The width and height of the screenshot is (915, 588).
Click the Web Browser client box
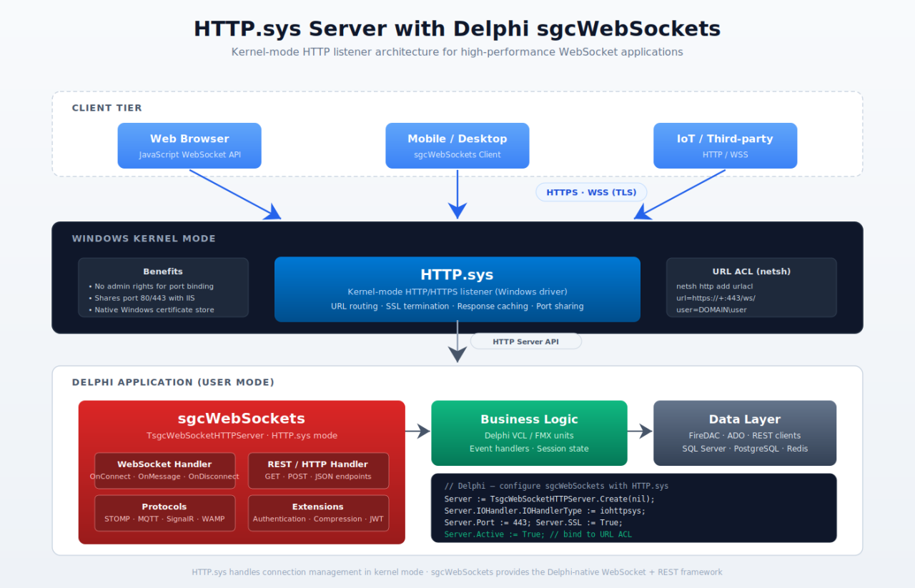(x=189, y=146)
